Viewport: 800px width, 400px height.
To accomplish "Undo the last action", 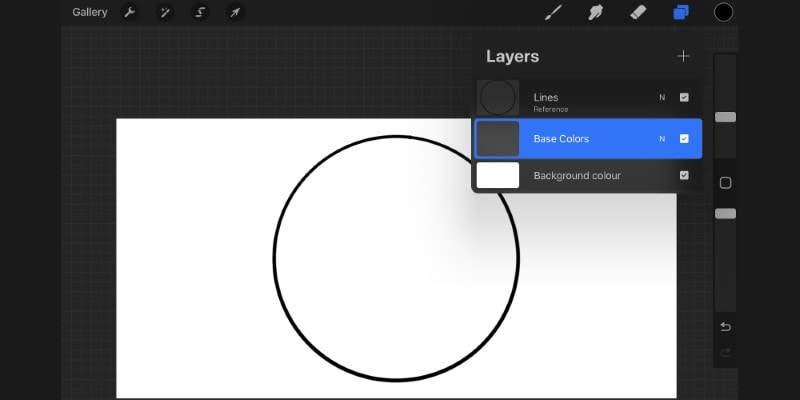I will pos(725,327).
